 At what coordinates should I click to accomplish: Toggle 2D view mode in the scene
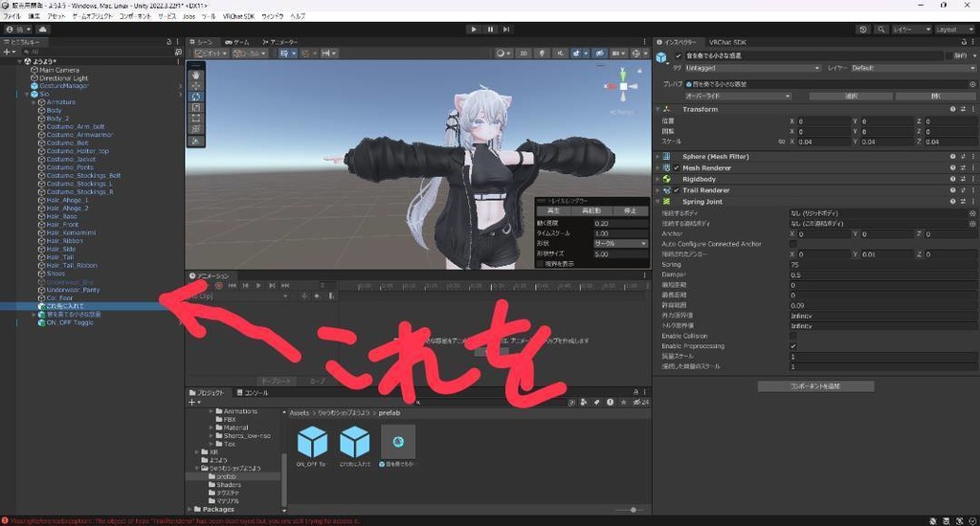point(523,54)
